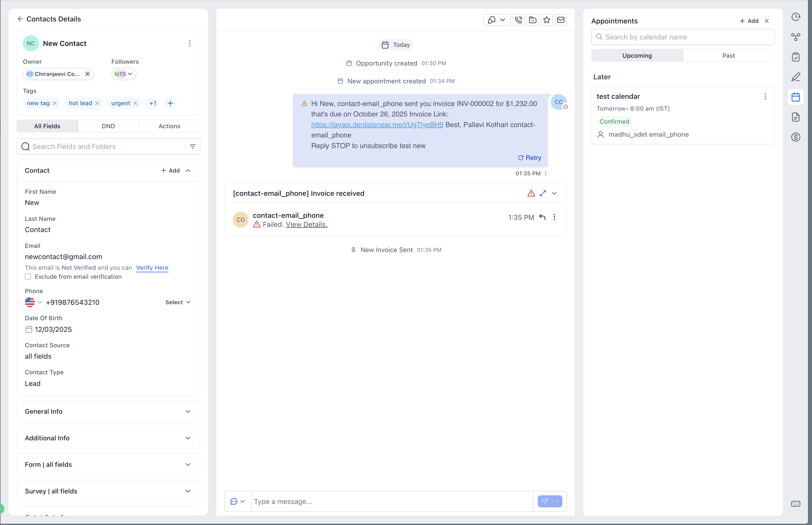Star this conversation using the star icon
This screenshot has width=812, height=525.
547,20
